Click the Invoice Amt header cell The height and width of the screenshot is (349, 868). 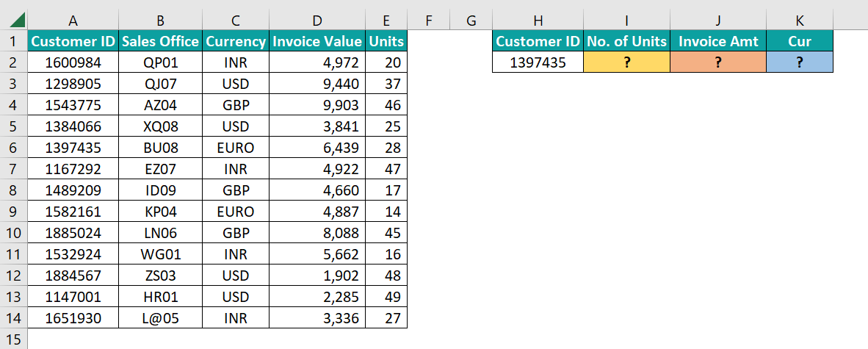[x=718, y=41]
